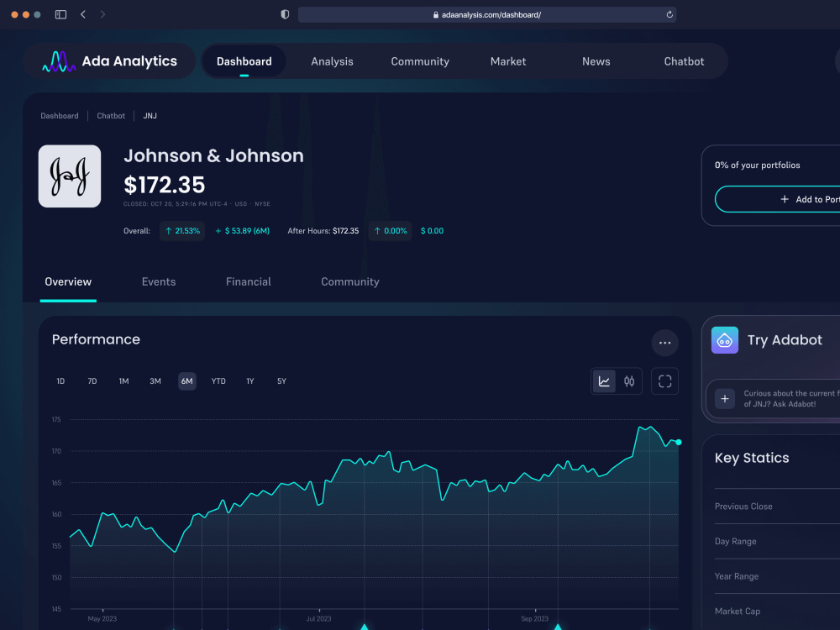Switch to the stock Community sub-tab

350,282
